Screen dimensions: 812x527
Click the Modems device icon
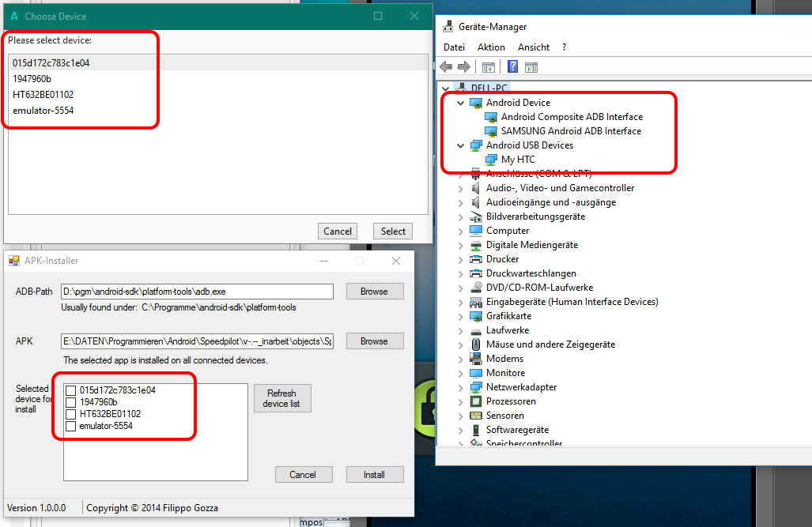[x=478, y=358]
